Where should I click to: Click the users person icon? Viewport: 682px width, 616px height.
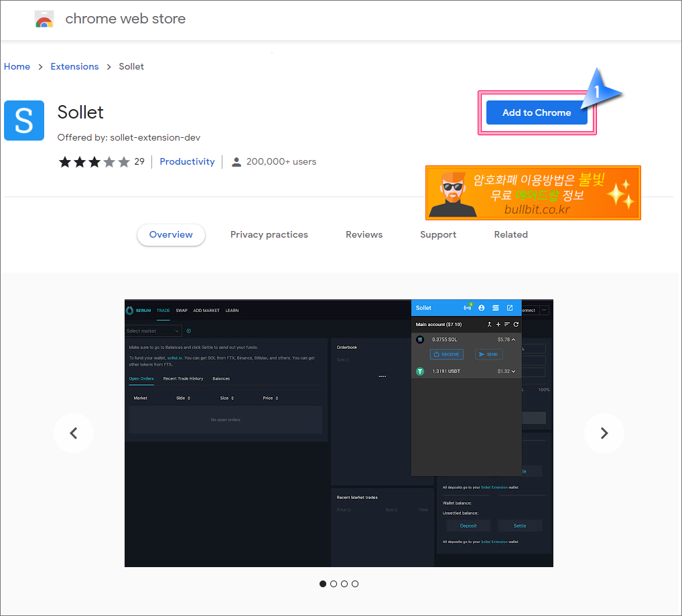click(x=236, y=162)
